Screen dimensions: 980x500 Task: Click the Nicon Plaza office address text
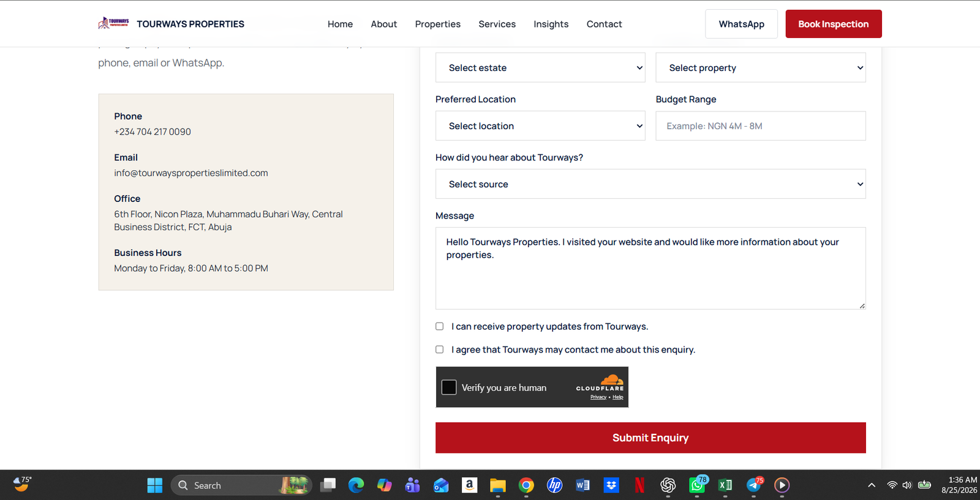pos(228,220)
